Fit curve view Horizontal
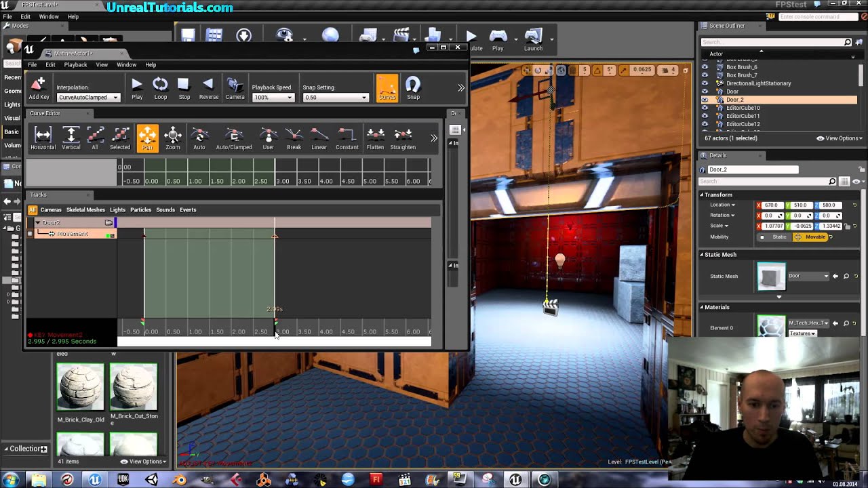 (43, 138)
